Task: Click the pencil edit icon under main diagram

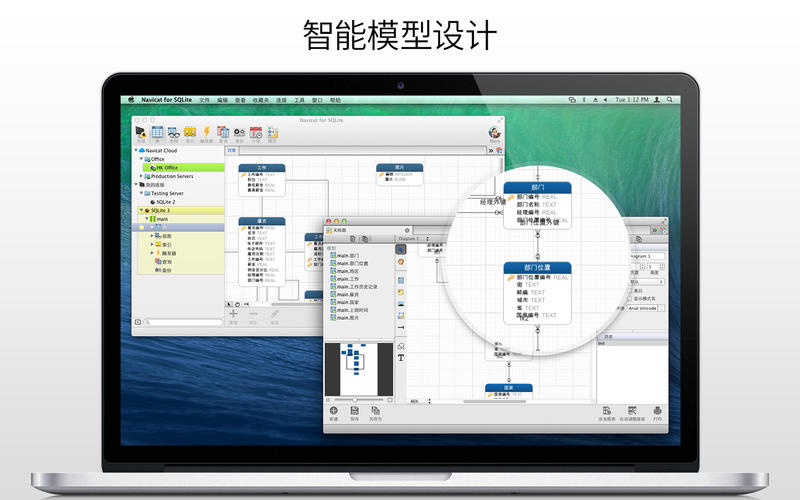Action: pyautogui.click(x=274, y=314)
